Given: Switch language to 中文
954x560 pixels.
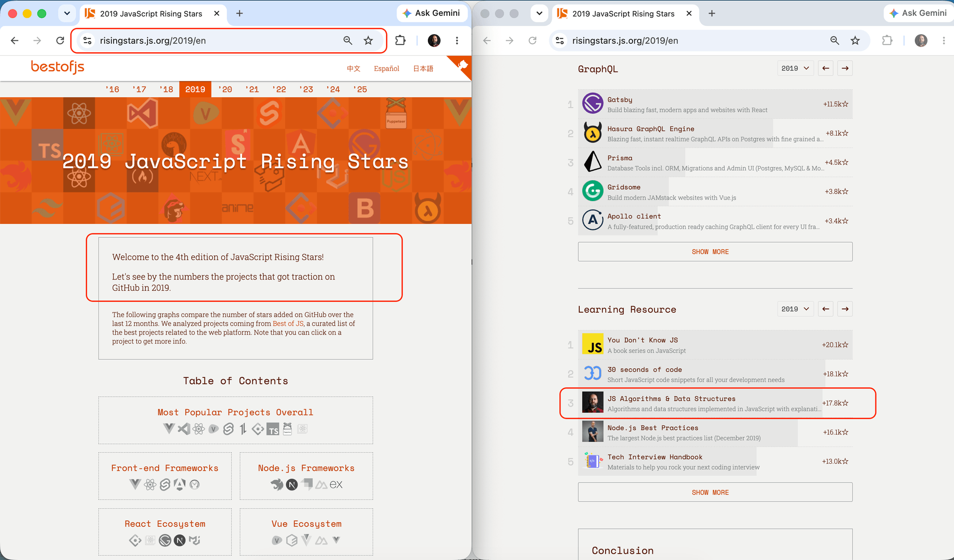Looking at the screenshot, I should pyautogui.click(x=353, y=69).
